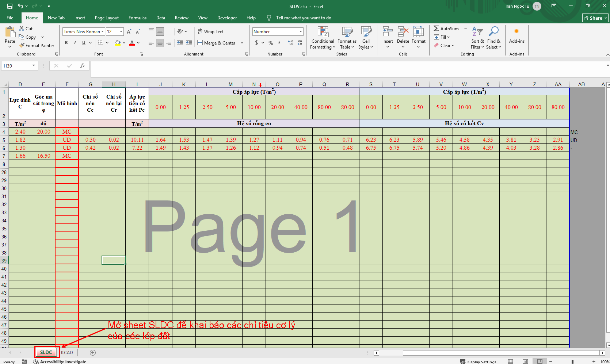Image resolution: width=610 pixels, height=364 pixels.
Task: Toggle Wrap Text on selected cell
Action: click(210, 32)
